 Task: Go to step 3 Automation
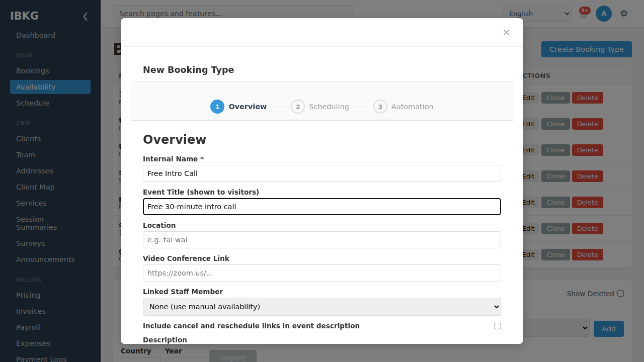tap(404, 107)
